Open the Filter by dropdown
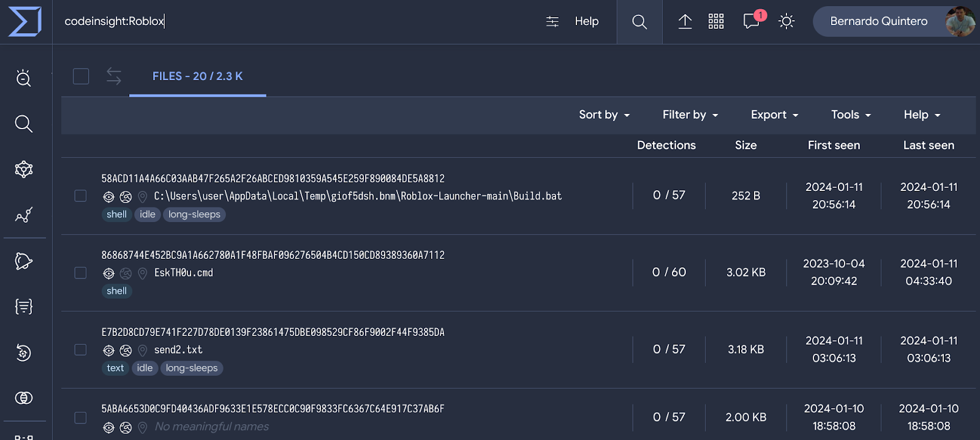This screenshot has height=440, width=980. pos(690,115)
